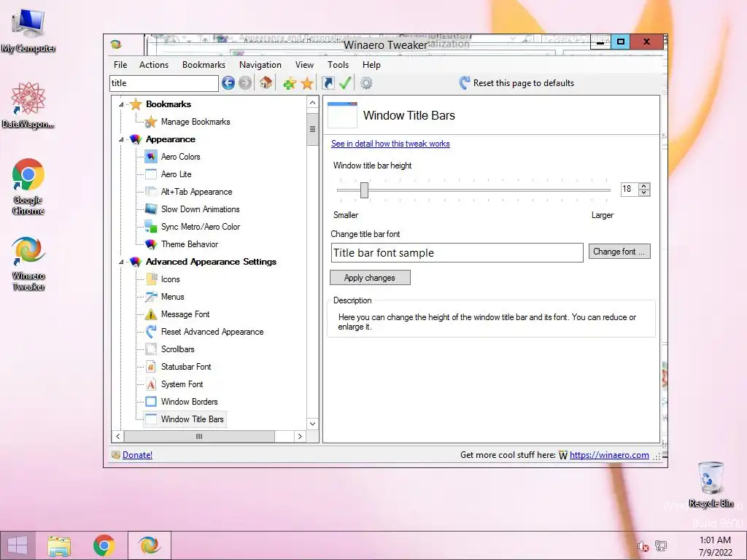Decrease title bar height with down spinner

pos(644,192)
